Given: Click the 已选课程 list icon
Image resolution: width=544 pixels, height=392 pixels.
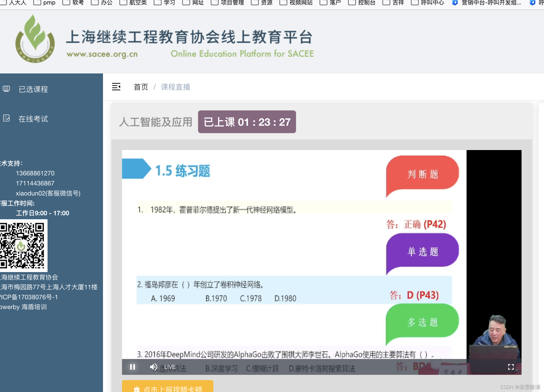Looking at the screenshot, I should (7, 89).
